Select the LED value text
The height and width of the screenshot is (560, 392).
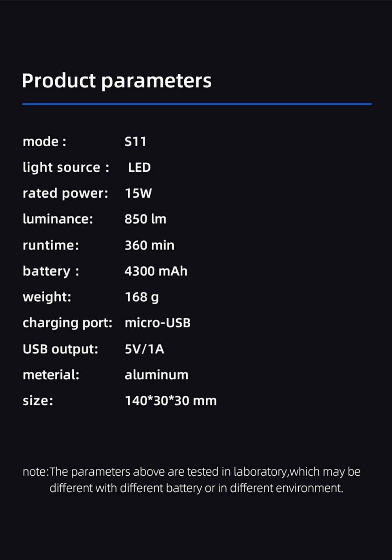click(x=139, y=167)
